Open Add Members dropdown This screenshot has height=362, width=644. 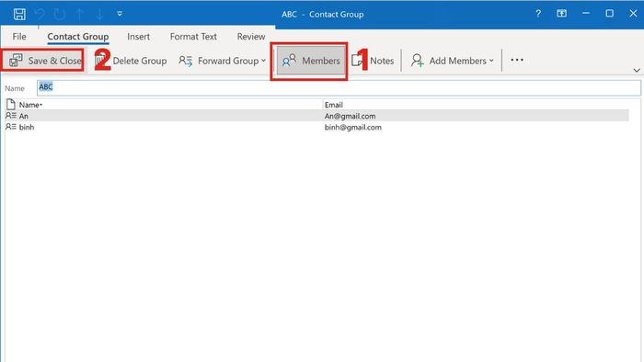point(453,61)
